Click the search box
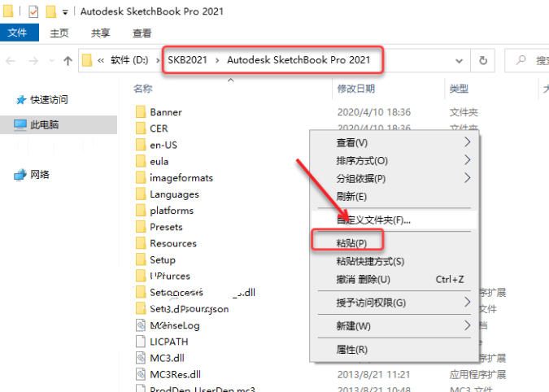The width and height of the screenshot is (549, 392). [527, 60]
